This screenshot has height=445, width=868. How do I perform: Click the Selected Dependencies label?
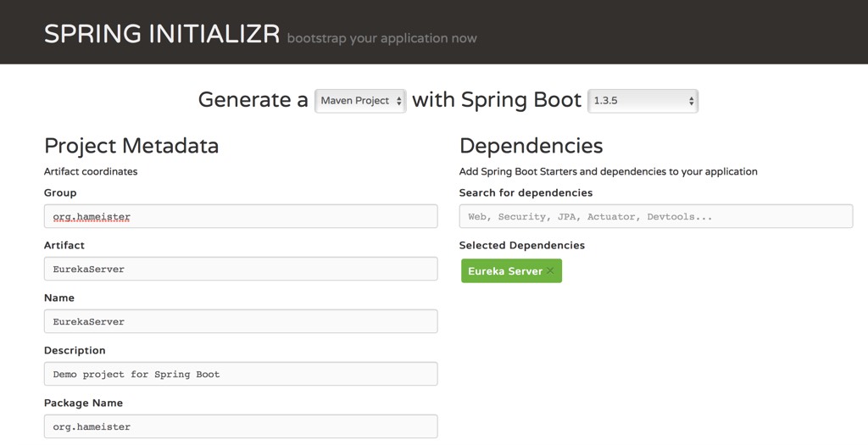click(521, 246)
